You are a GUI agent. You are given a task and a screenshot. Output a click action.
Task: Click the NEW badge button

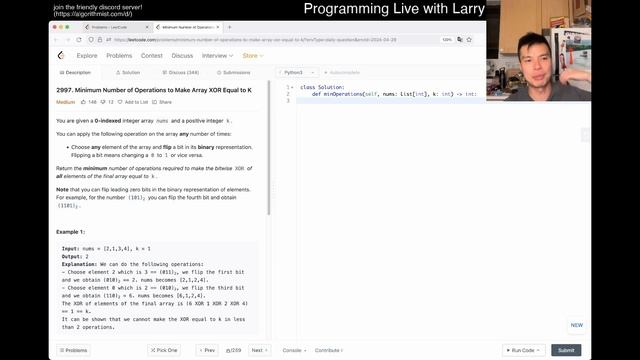[576, 325]
